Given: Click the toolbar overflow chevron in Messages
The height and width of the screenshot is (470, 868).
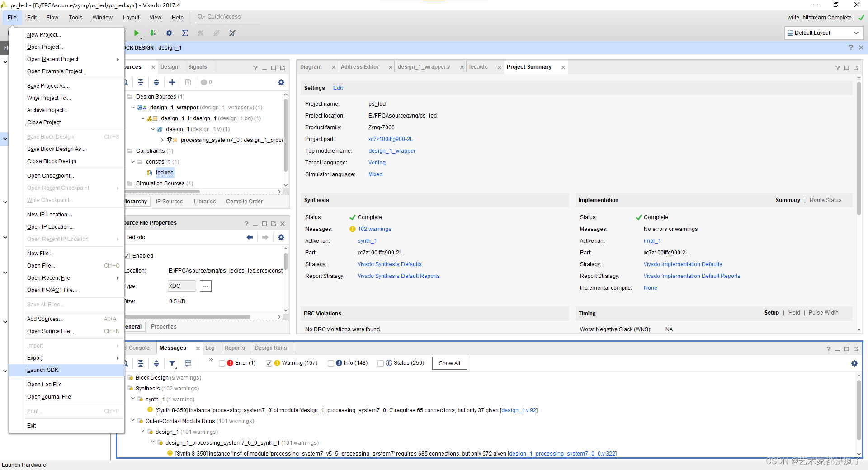Looking at the screenshot, I should tap(211, 360).
